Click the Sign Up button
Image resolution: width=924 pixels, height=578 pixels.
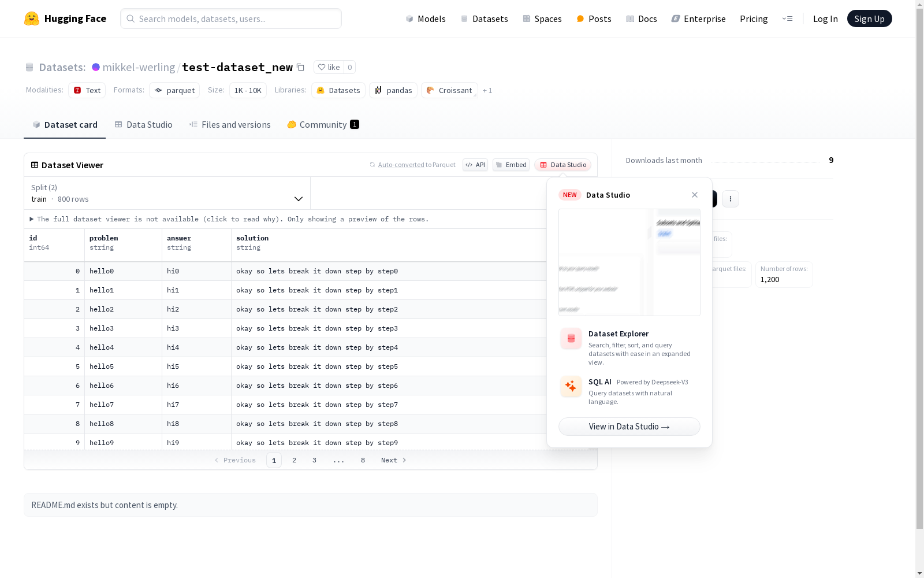[869, 18]
